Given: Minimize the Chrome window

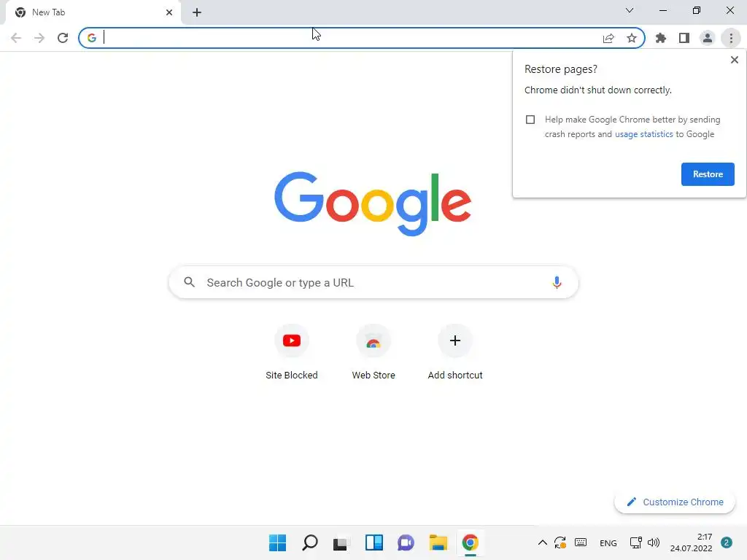Looking at the screenshot, I should pos(662,10).
